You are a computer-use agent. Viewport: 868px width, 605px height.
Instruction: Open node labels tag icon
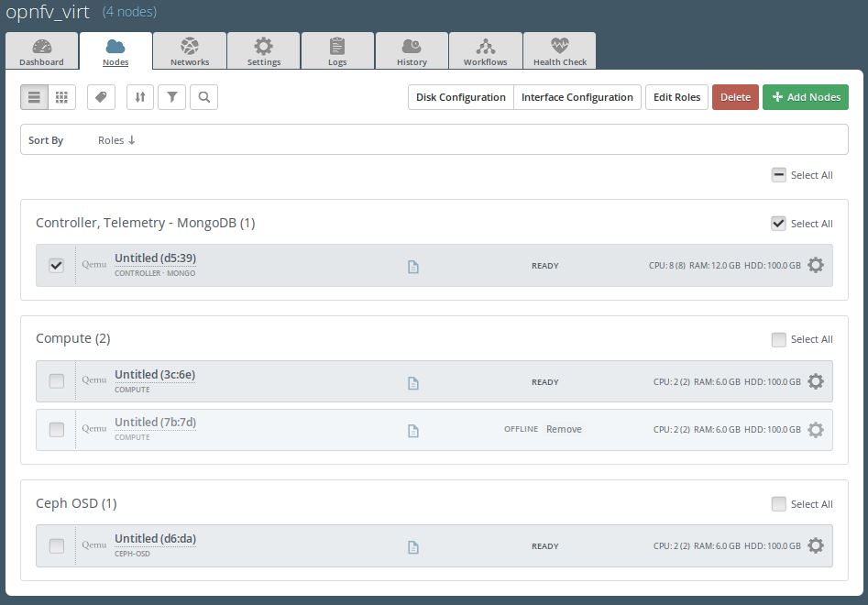tap(102, 97)
